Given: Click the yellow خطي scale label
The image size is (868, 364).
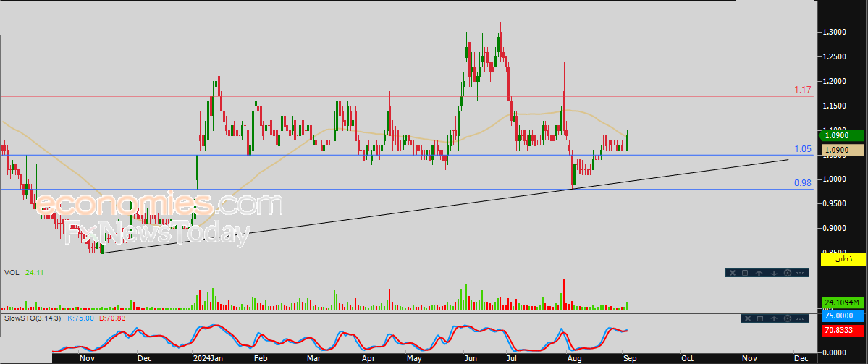Looking at the screenshot, I should [x=843, y=258].
